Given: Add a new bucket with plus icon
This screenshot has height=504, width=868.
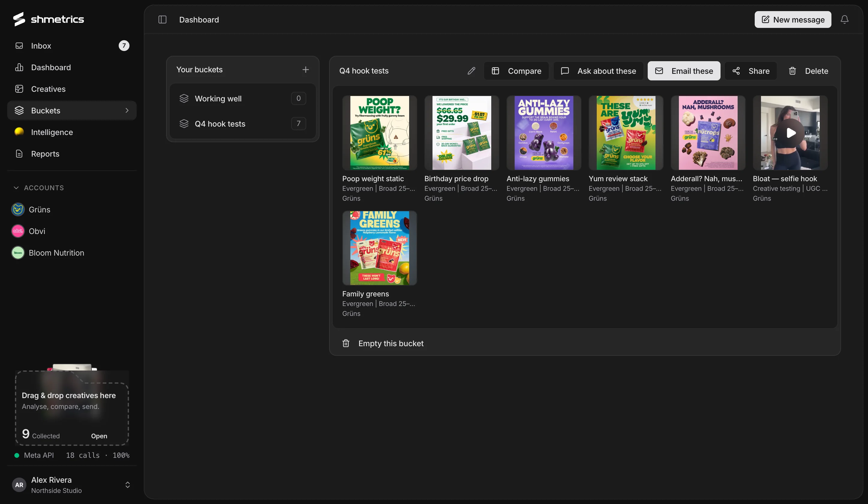Looking at the screenshot, I should pyautogui.click(x=305, y=70).
